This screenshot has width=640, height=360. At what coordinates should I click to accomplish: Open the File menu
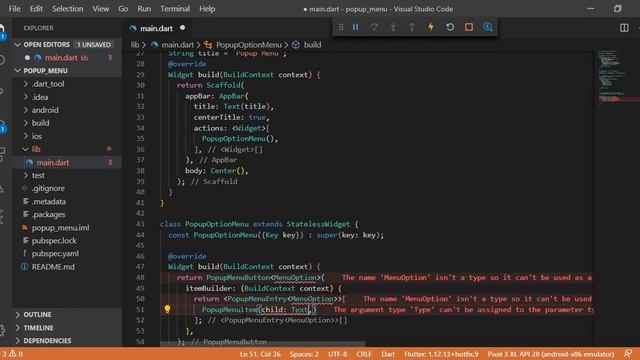pyautogui.click(x=15, y=9)
